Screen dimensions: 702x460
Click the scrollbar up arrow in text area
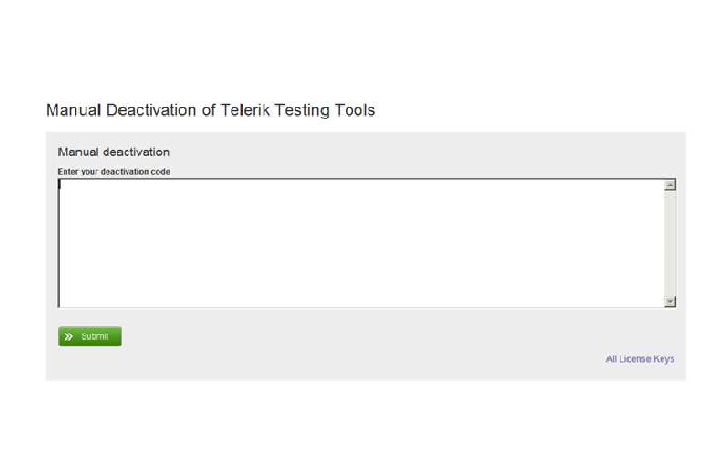tap(670, 185)
